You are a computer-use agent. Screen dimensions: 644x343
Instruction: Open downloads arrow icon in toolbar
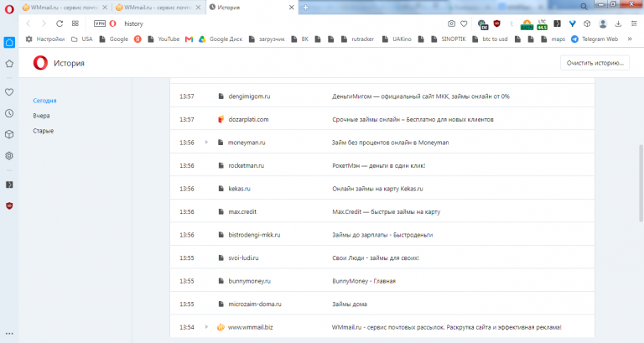[x=618, y=23]
